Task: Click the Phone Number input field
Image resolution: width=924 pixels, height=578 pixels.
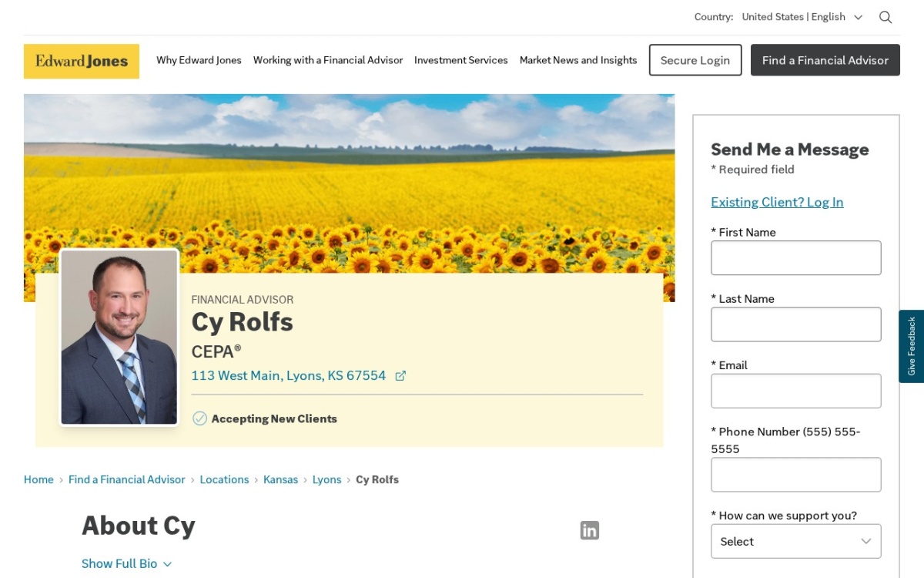Action: coord(796,475)
